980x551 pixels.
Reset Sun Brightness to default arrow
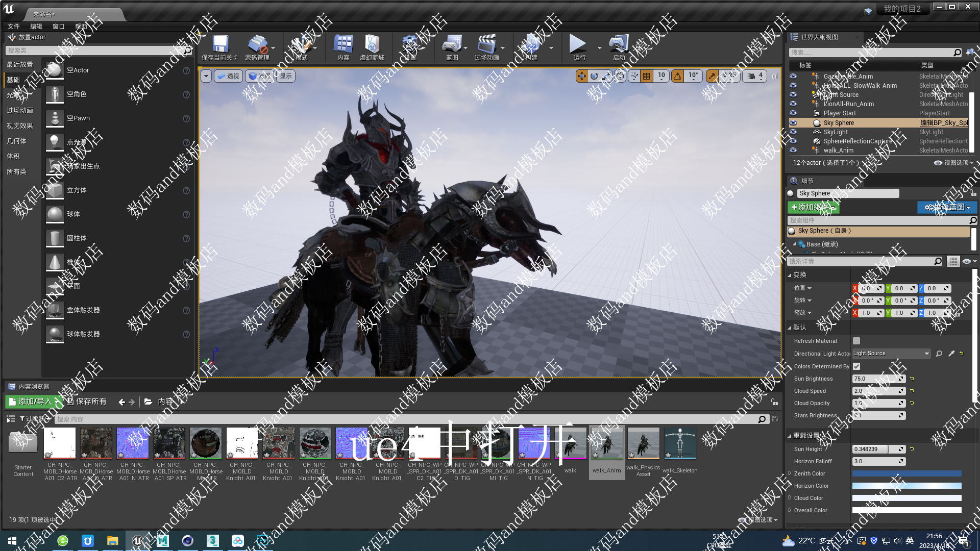[912, 379]
